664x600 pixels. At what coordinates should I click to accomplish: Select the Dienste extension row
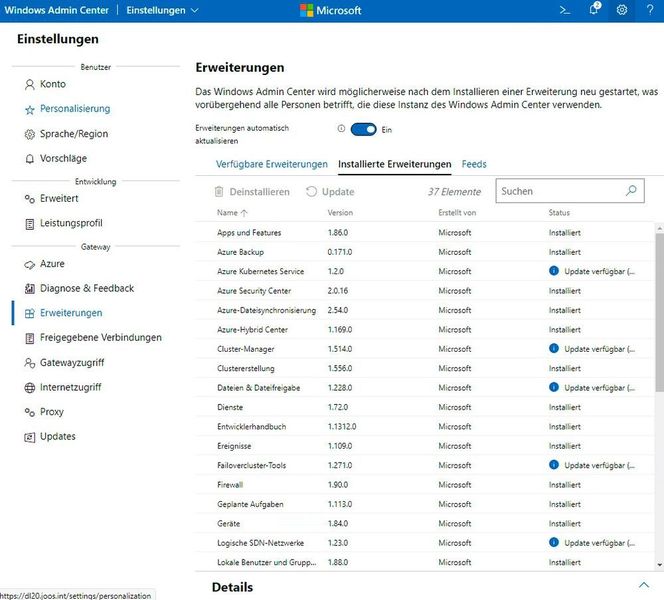coord(425,407)
